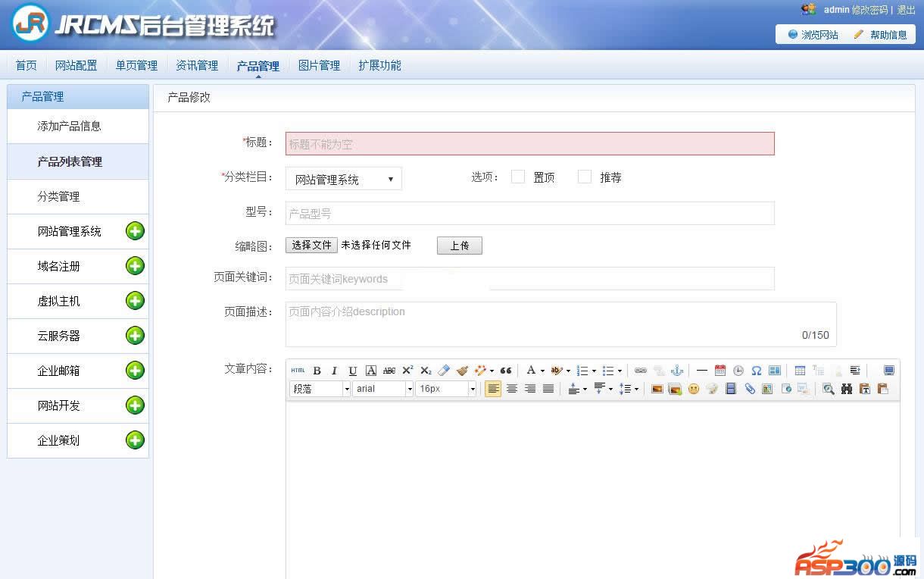Open 帮助信息 help
The width and height of the screenshot is (924, 579).
tap(880, 35)
